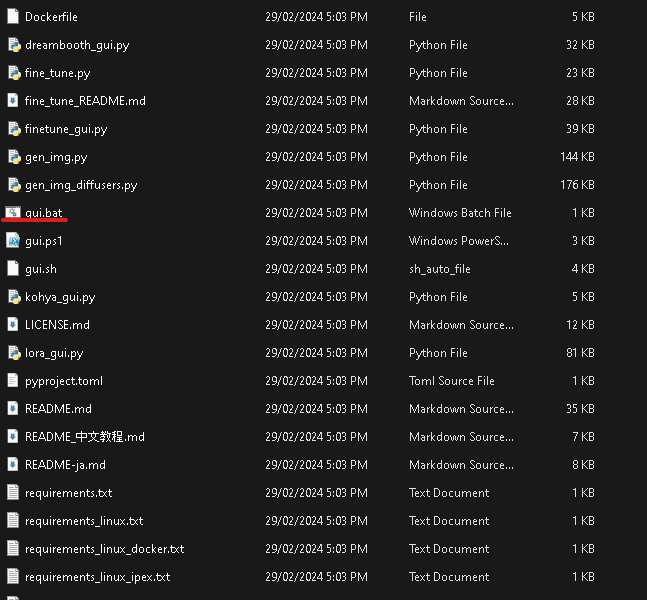Click the dreambooth_gui.py Python file icon

(x=13, y=45)
